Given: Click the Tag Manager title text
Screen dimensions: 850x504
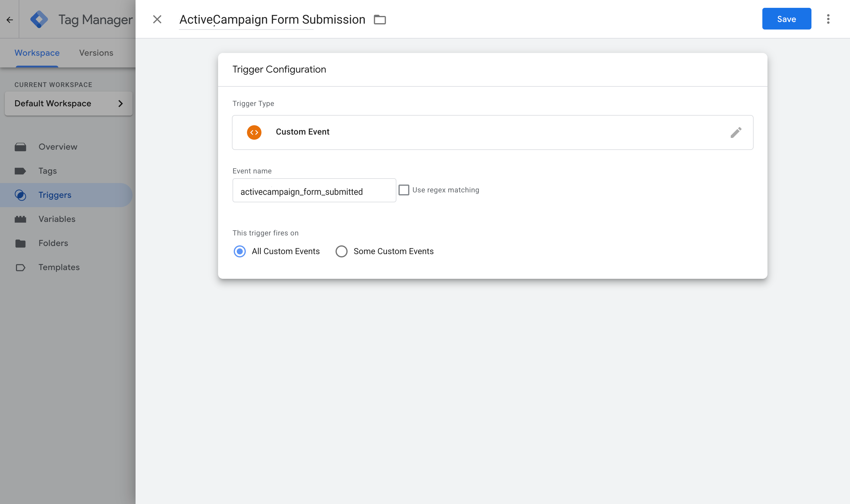Looking at the screenshot, I should 95,20.
